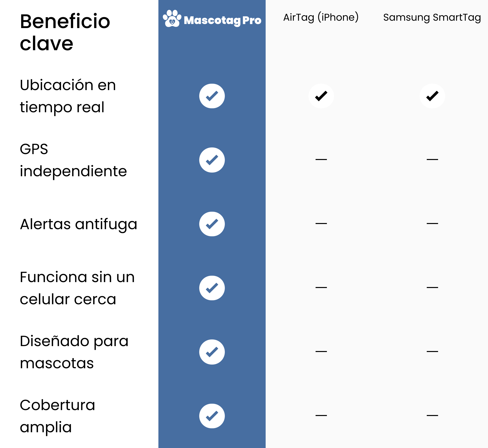Viewport: 488px width, 448px height.
Task: Click the Samsung SmartTag column header
Action: point(432,17)
